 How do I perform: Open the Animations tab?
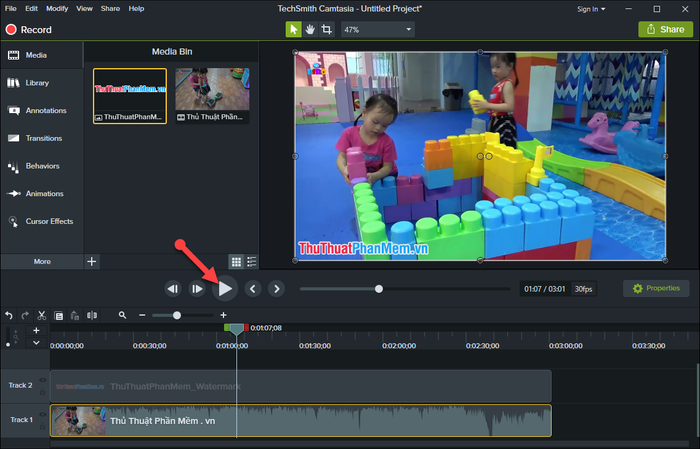[42, 194]
